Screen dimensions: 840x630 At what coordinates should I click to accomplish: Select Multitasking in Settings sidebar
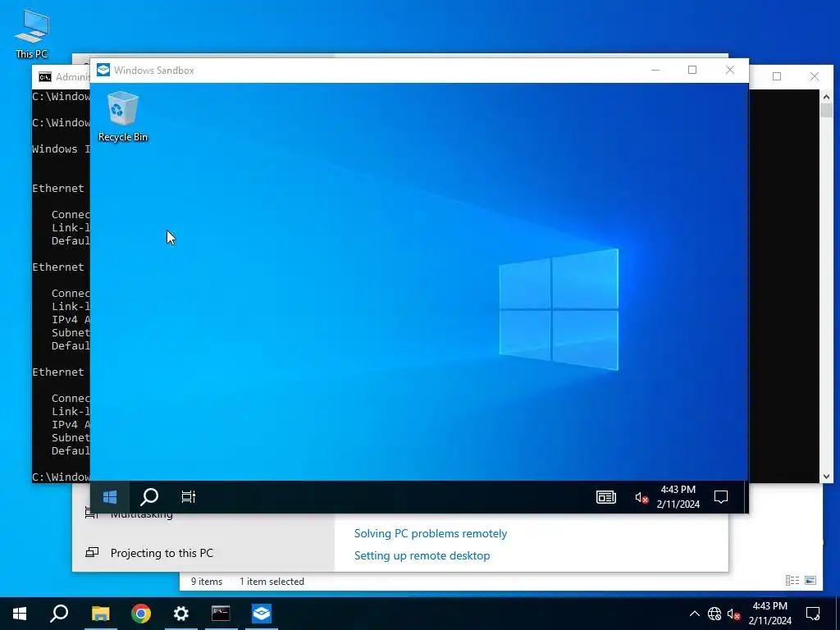141,515
